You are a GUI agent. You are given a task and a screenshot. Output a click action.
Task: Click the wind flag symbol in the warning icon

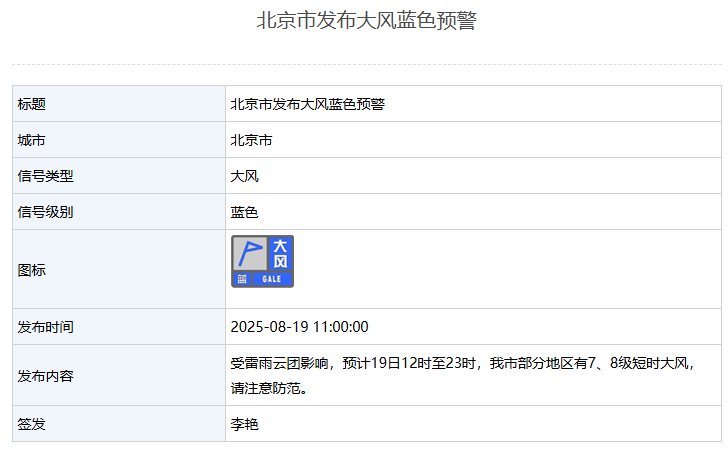pos(249,253)
